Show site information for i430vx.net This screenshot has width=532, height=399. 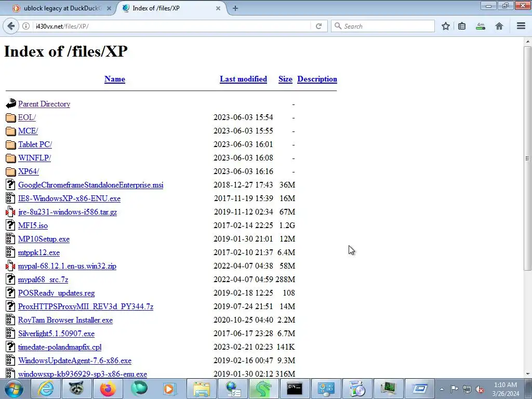coord(26,26)
